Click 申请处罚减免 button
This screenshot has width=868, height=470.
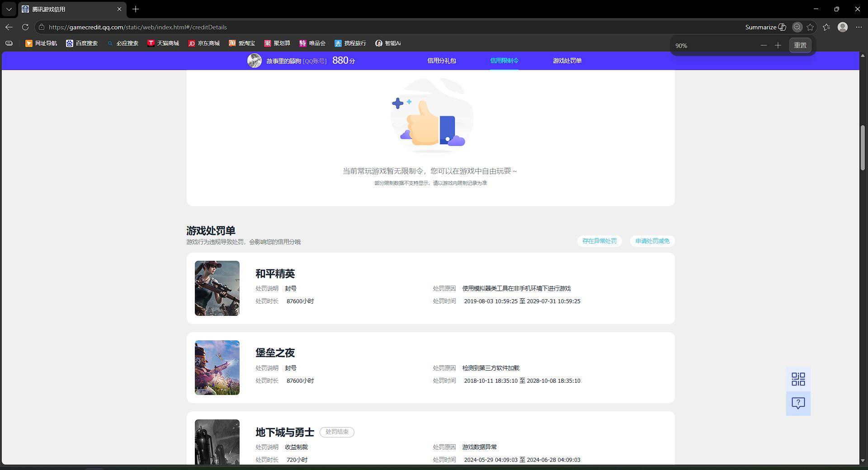652,241
